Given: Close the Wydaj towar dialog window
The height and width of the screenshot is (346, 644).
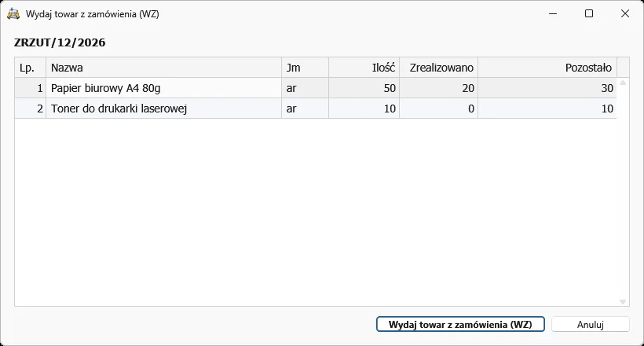Looking at the screenshot, I should point(625,13).
